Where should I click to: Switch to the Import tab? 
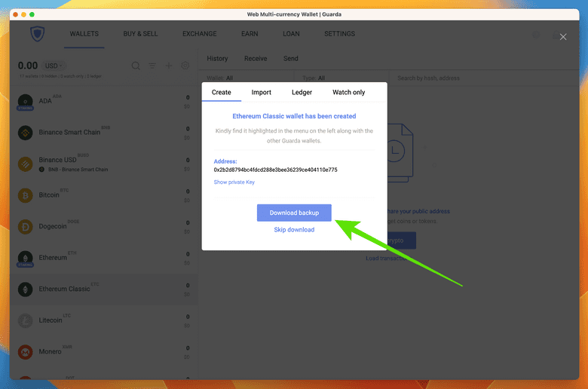[261, 92]
